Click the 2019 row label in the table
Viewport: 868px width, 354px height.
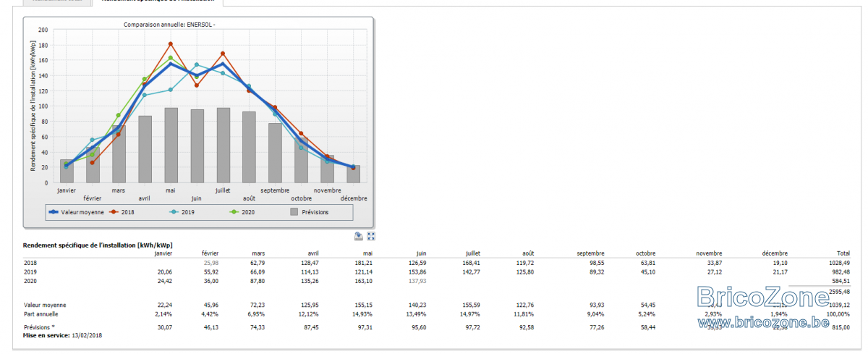click(x=30, y=271)
